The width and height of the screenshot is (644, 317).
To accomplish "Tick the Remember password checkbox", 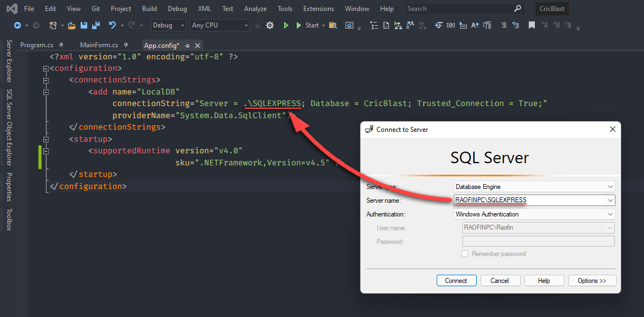I will [x=465, y=254].
